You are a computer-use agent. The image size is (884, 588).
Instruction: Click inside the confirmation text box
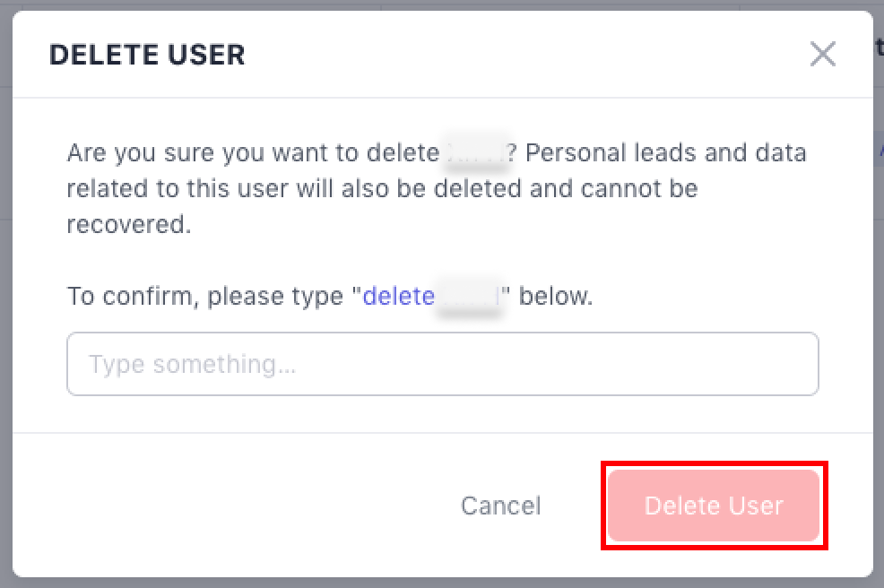[443, 364]
